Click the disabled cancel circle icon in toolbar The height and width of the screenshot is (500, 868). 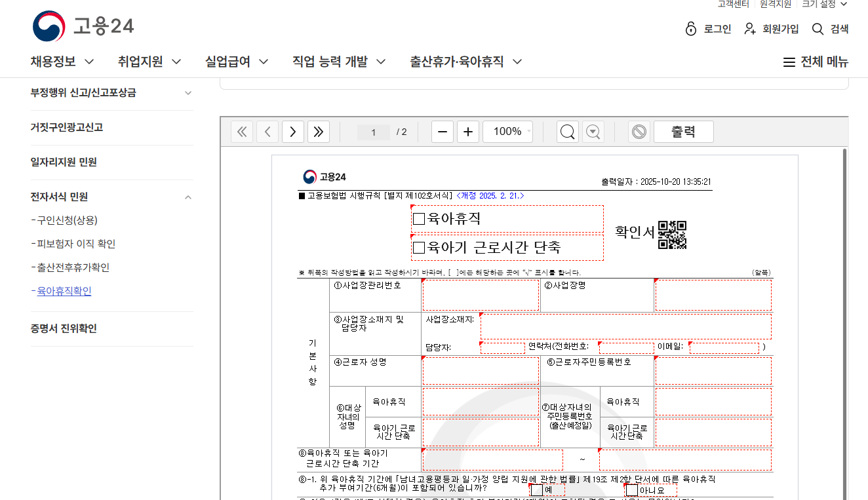tap(639, 132)
